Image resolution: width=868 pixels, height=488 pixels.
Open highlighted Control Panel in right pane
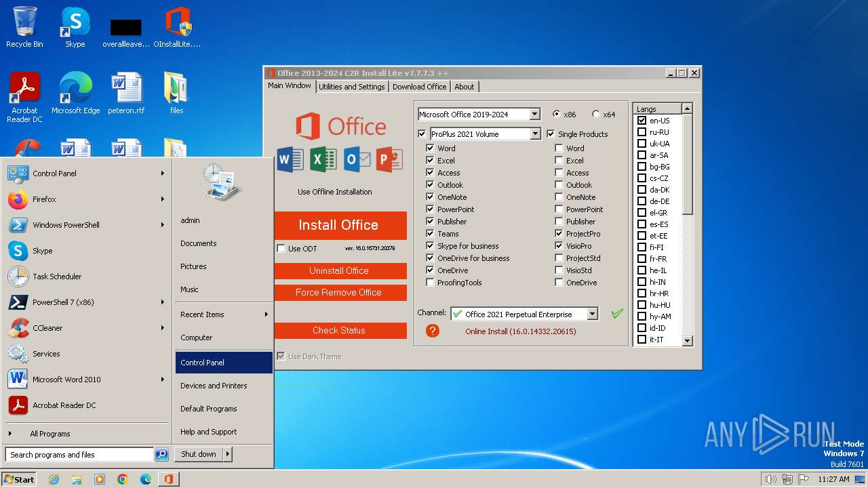[223, 363]
